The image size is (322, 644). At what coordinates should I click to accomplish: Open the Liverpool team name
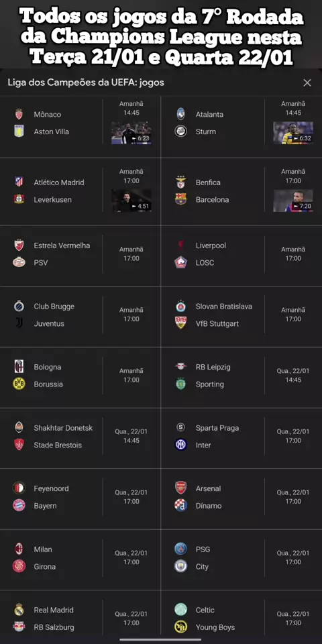point(211,246)
